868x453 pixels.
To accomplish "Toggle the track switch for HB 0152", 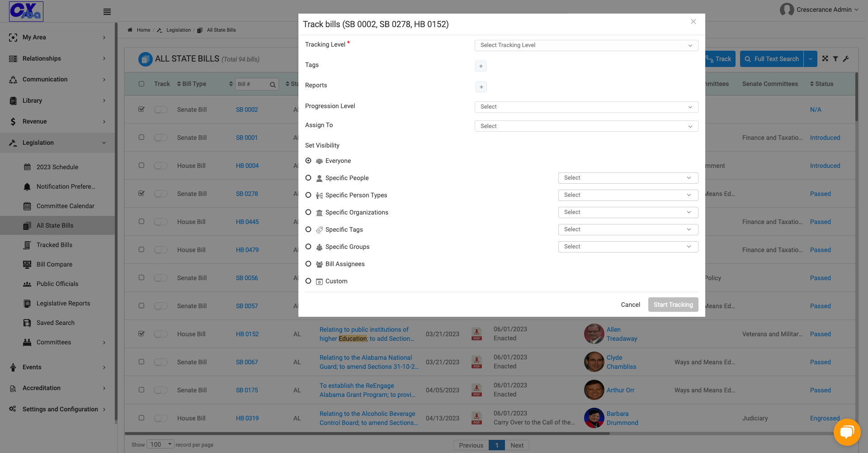I will point(161,334).
